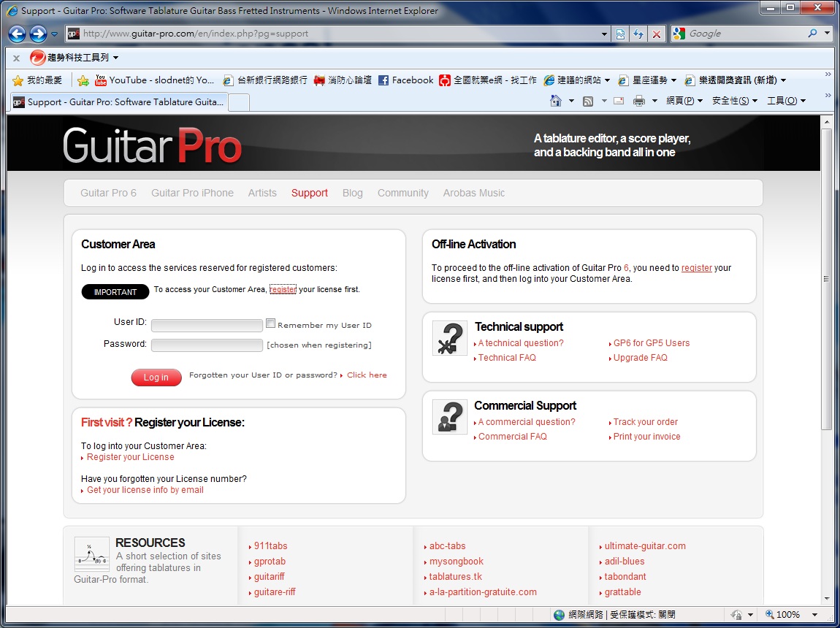The image size is (840, 628).
Task: Go to the Guitar Pro iPhone nav item
Action: (192, 194)
